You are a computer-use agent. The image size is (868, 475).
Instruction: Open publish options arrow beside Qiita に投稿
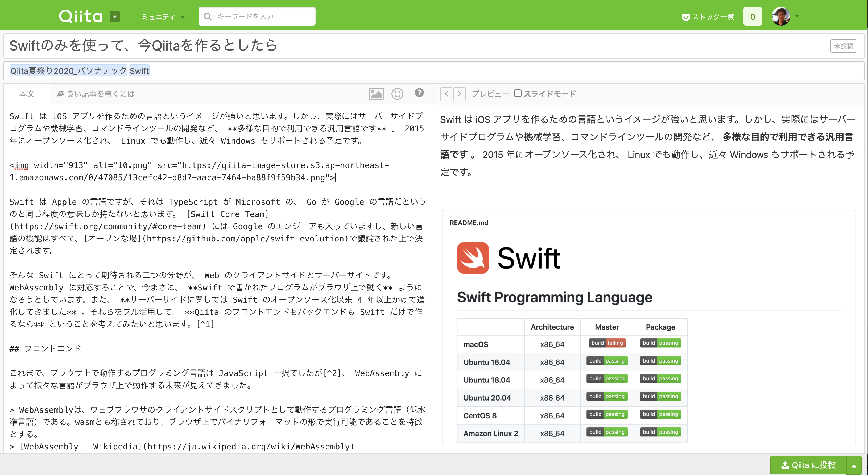point(854,466)
